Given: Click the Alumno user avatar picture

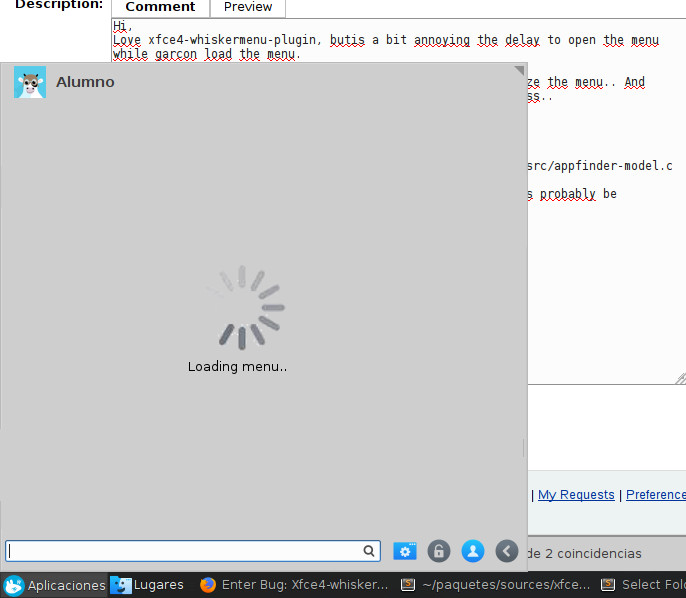Looking at the screenshot, I should (x=30, y=82).
